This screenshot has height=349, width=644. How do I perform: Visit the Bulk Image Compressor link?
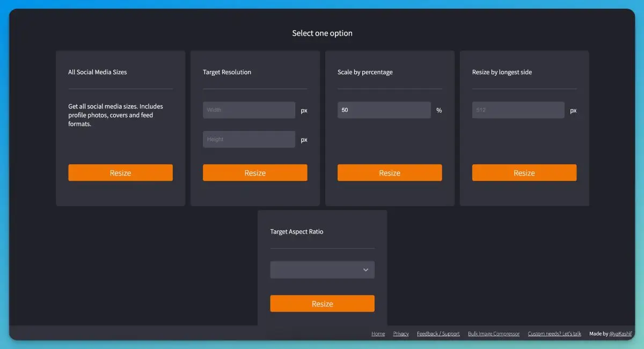tap(493, 333)
